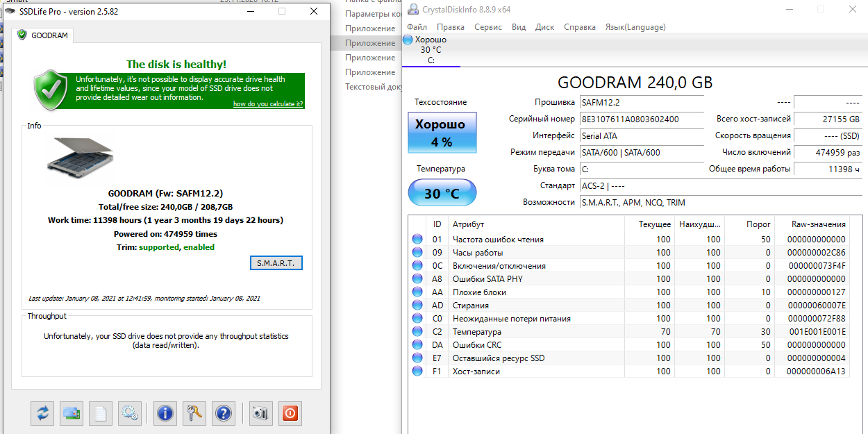Click the CrystalDiskInfo title bar icon
Screen dimensions: 868x434
413,9
